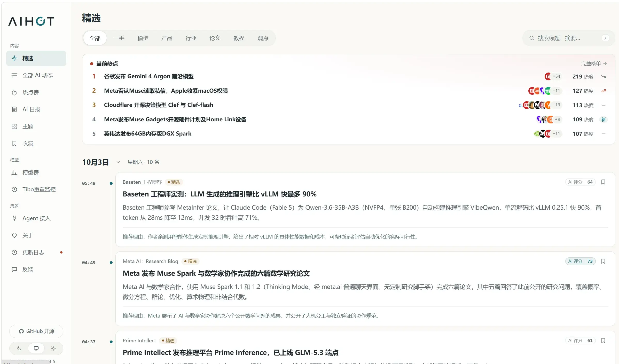Open 关于 page
619x364 pixels.
click(x=36, y=235)
